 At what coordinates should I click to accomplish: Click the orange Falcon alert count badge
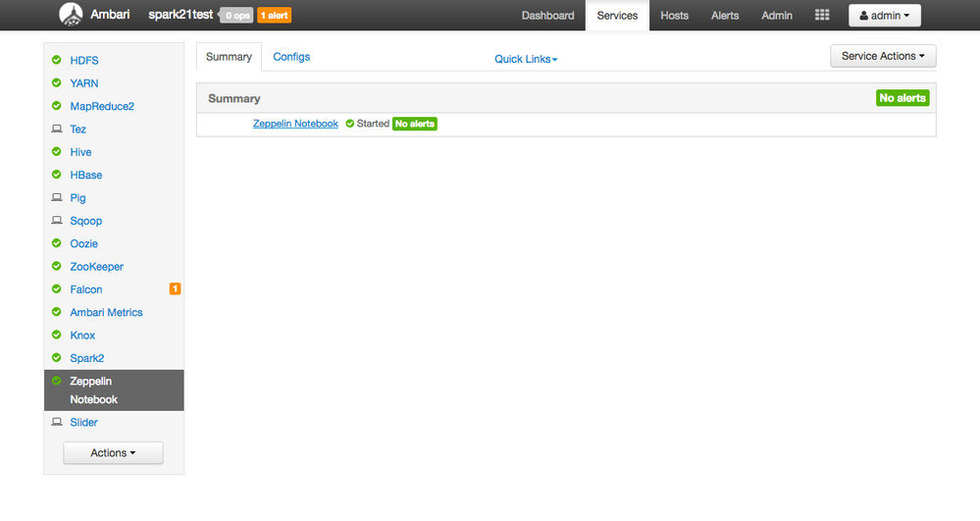[175, 288]
